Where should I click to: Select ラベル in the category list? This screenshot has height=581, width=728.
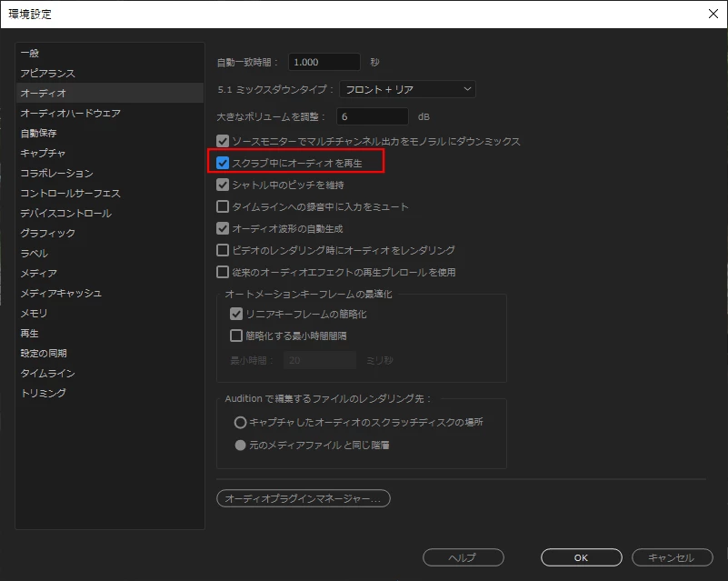[x=110, y=253]
